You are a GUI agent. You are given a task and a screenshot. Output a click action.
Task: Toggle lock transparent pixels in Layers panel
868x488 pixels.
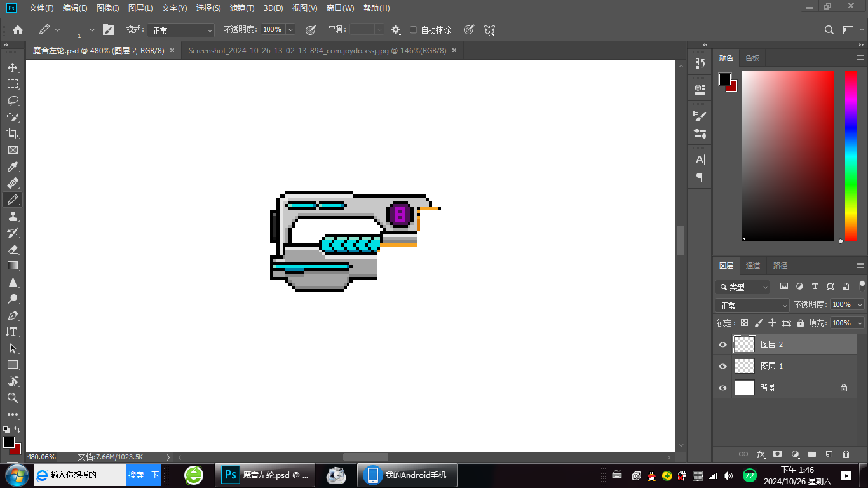744,323
